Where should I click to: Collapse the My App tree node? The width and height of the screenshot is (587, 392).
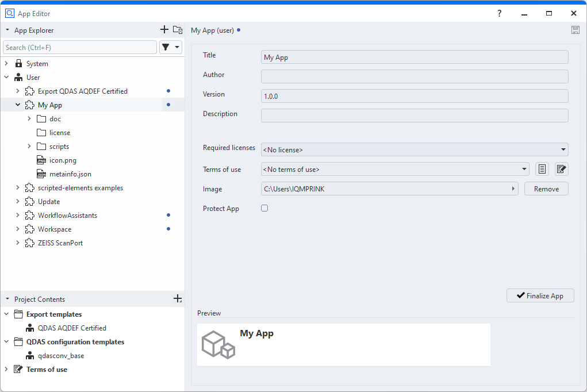(x=18, y=105)
